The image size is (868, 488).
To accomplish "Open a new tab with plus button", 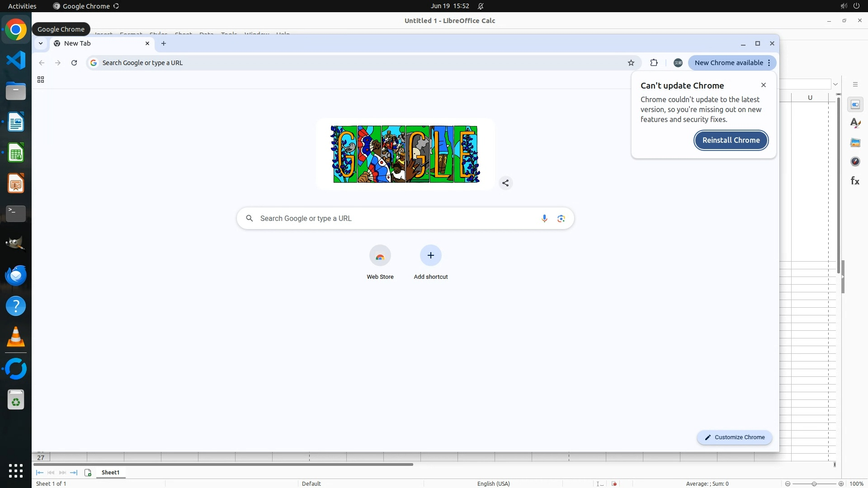I will (x=164, y=43).
